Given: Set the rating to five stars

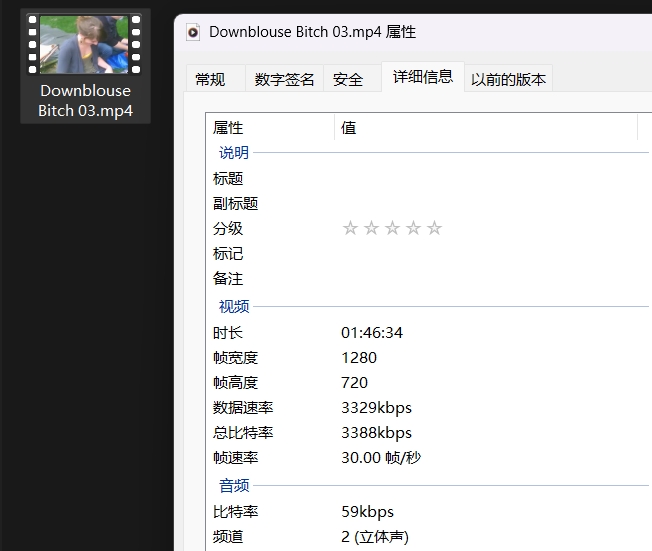Looking at the screenshot, I should tap(434, 228).
